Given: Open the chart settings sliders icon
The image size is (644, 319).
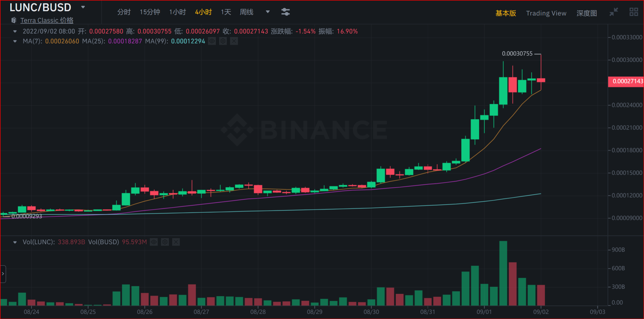Looking at the screenshot, I should [x=285, y=12].
